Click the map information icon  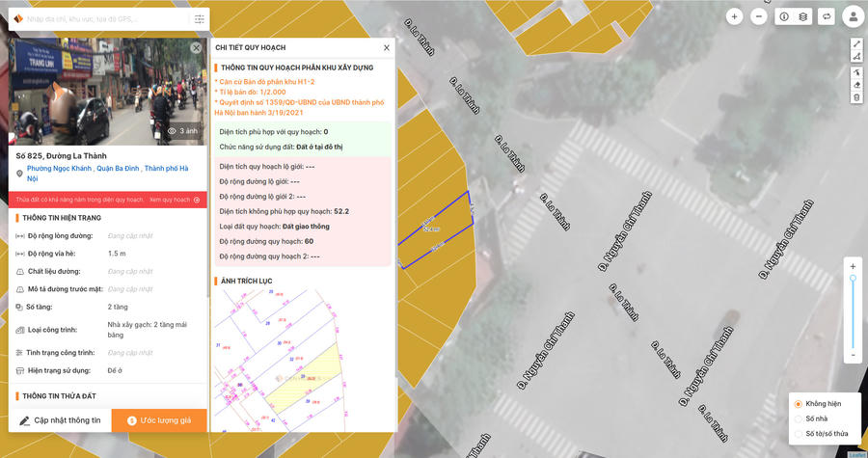click(x=784, y=16)
